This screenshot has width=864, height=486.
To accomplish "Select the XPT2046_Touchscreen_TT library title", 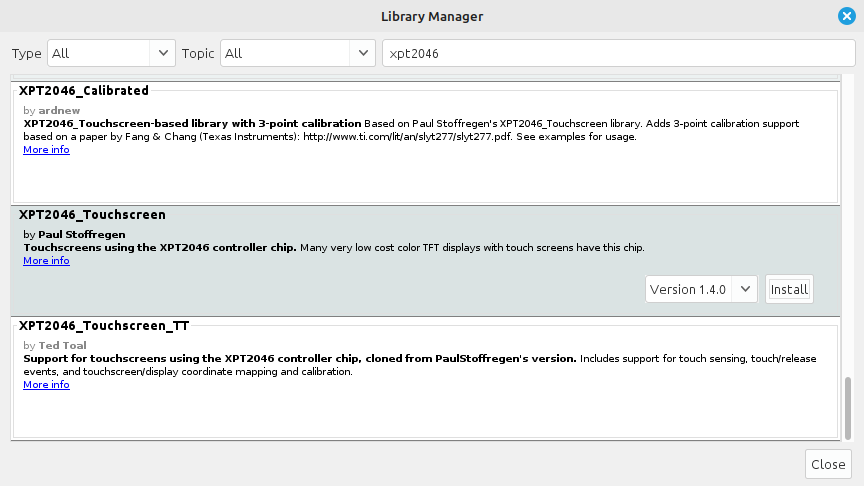I will coord(104,326).
